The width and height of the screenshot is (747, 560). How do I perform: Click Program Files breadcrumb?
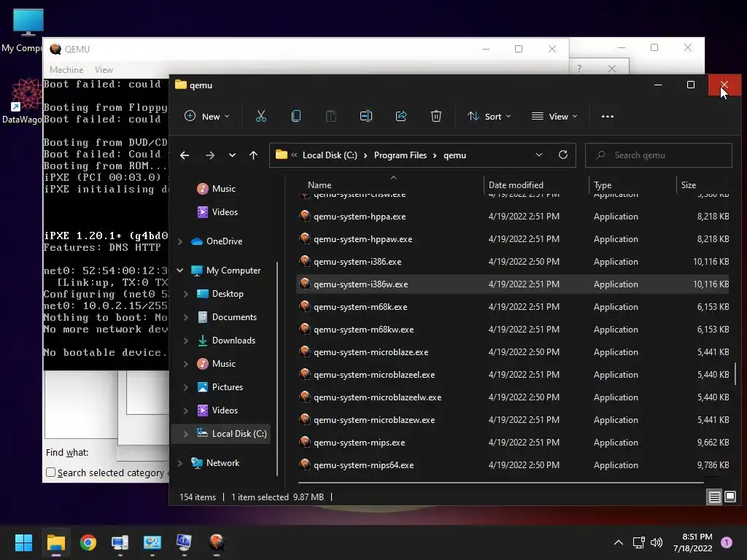point(400,155)
